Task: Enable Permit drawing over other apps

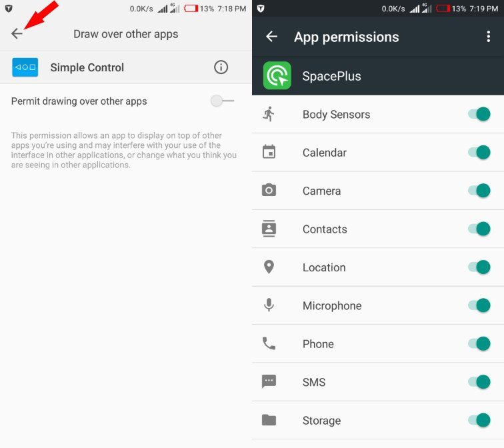Action: (x=223, y=101)
